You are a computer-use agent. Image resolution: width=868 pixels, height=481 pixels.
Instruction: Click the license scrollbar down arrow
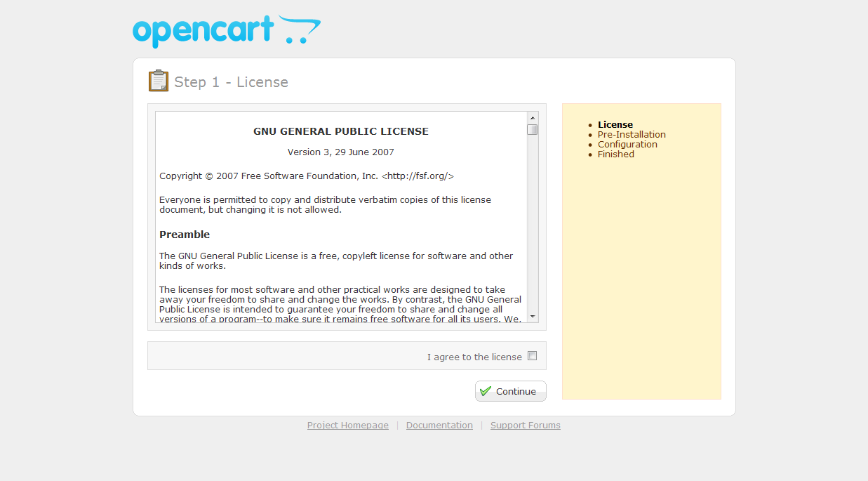[533, 317]
